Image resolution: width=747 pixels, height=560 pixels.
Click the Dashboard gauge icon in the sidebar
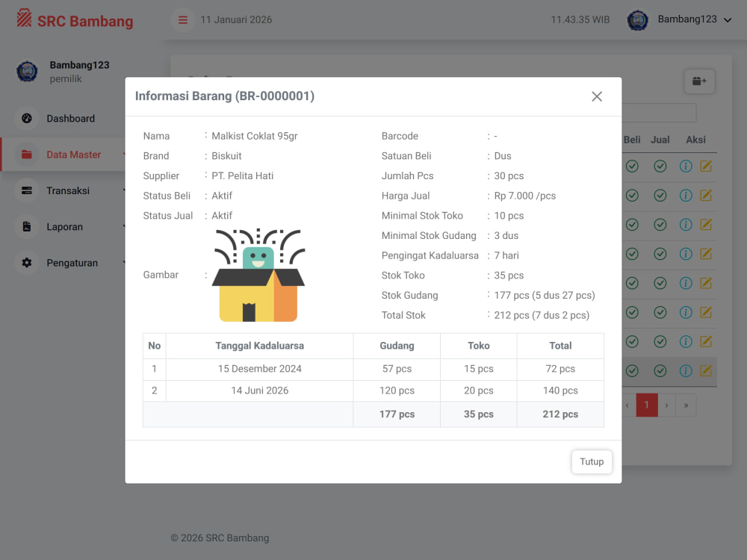coord(27,118)
